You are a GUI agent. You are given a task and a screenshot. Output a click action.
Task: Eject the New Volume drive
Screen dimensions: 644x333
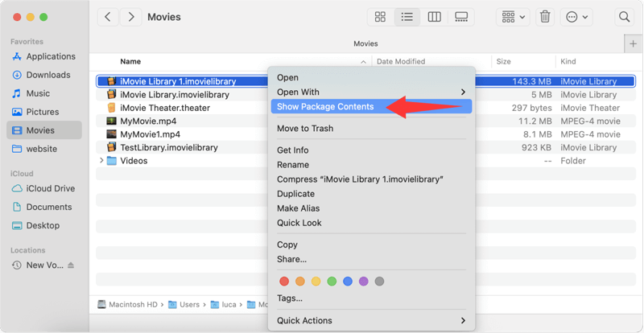(x=71, y=265)
